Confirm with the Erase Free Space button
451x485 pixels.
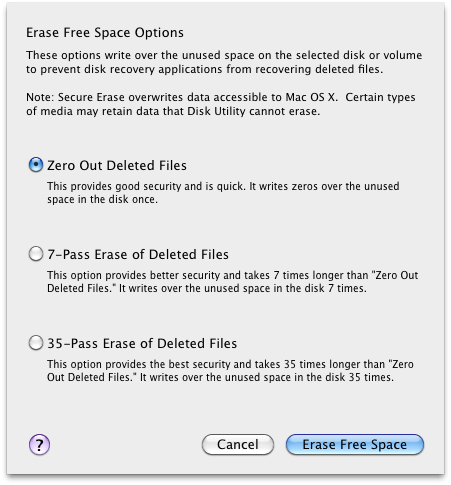[x=355, y=445]
